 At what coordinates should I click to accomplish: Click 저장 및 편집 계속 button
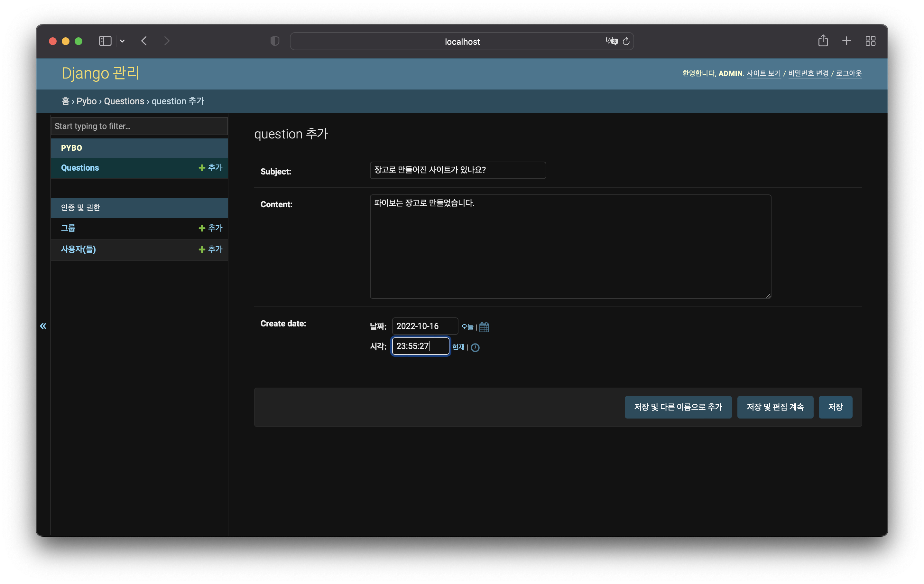point(775,407)
